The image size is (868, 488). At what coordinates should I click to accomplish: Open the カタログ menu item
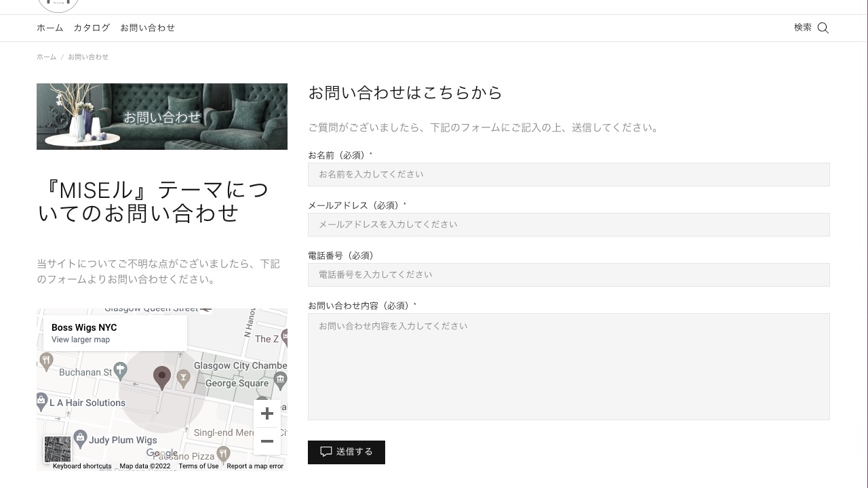point(92,28)
